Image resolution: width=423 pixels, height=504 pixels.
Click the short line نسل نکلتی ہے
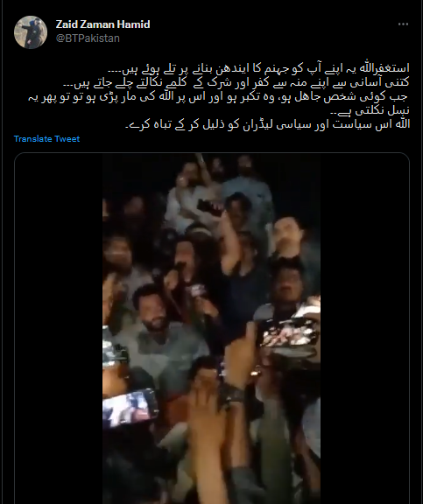click(x=370, y=110)
